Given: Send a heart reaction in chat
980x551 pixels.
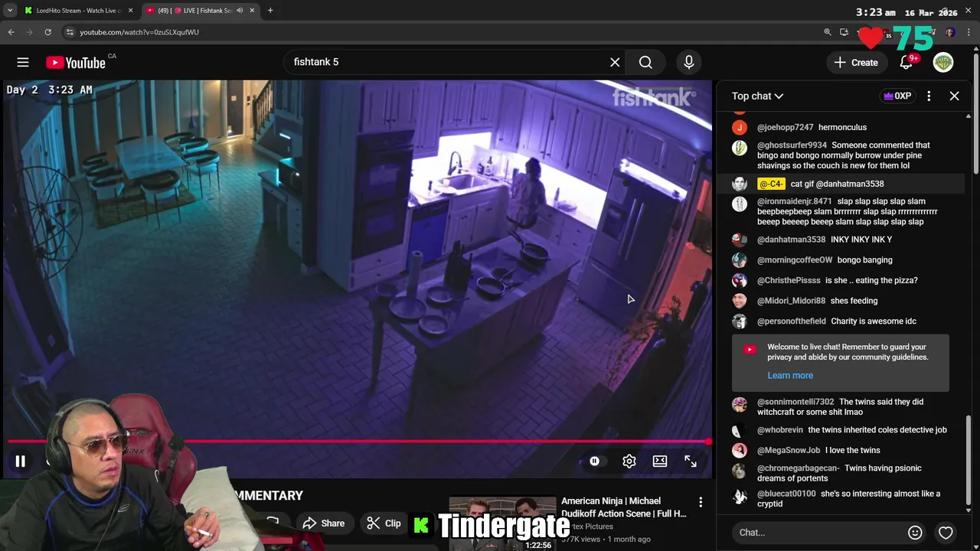Looking at the screenshot, I should (946, 533).
